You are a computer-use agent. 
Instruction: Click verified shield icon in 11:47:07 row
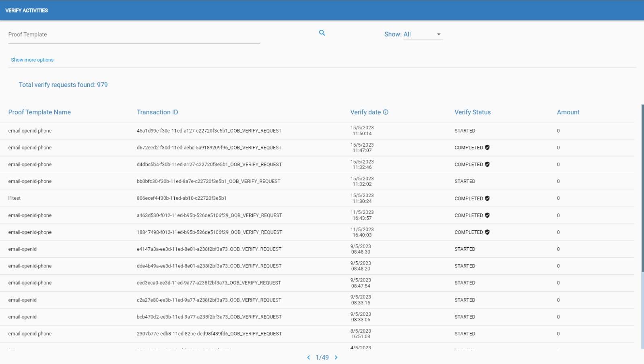tap(487, 148)
